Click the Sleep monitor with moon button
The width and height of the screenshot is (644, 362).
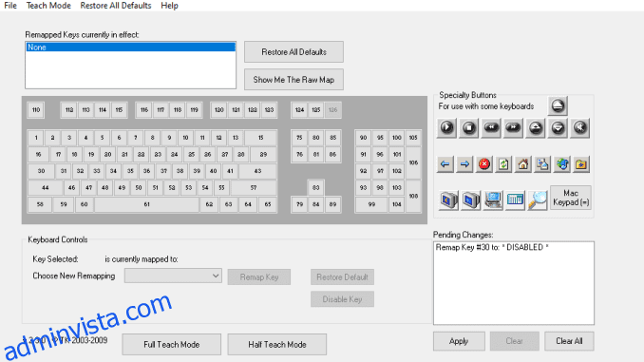pos(448,200)
